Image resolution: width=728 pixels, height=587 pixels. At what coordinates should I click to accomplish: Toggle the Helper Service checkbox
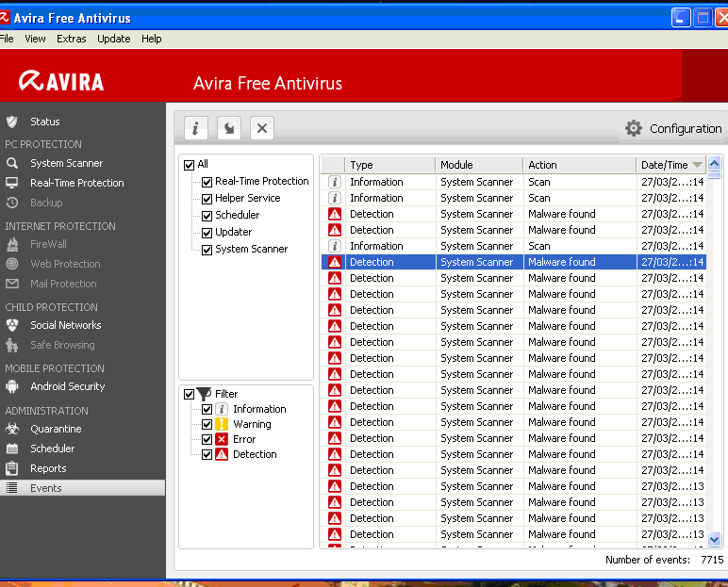point(207,199)
